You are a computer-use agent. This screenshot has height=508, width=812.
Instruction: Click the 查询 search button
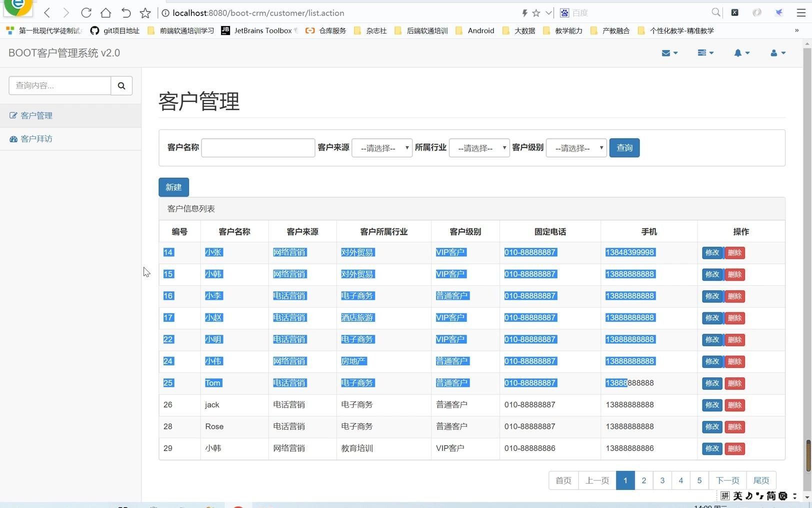click(624, 148)
